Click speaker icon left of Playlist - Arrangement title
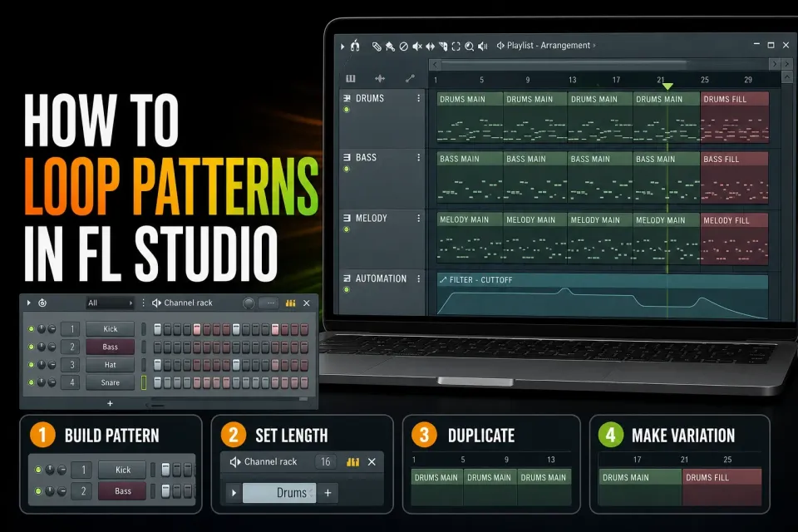Image resolution: width=798 pixels, height=532 pixels. click(500, 46)
